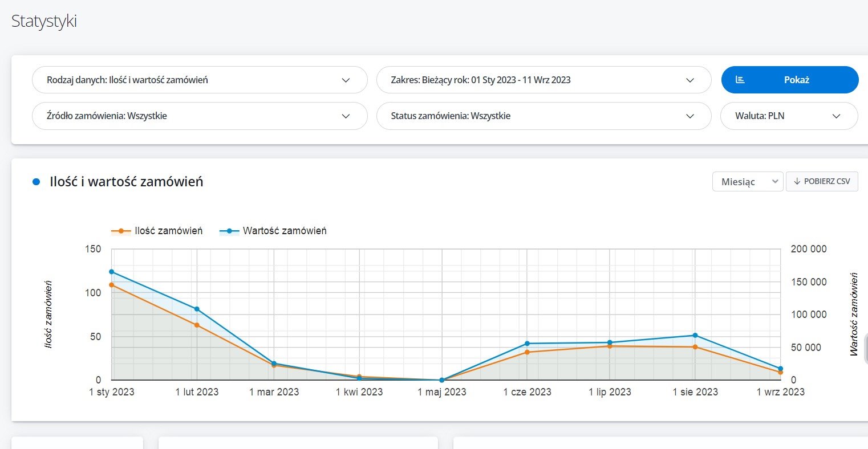Toggle the Wartość zamówień legend series
Screen dimensions: 868x449
click(x=273, y=231)
